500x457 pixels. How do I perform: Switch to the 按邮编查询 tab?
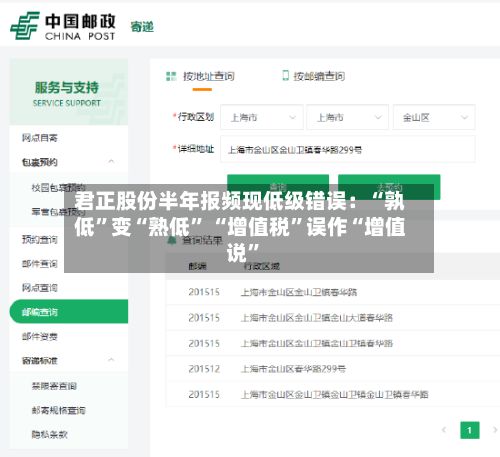pyautogui.click(x=319, y=76)
